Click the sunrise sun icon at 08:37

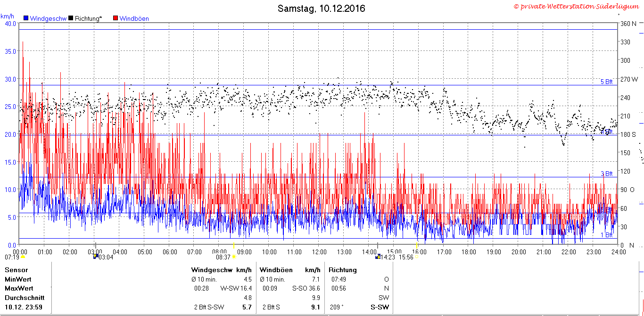click(x=234, y=257)
